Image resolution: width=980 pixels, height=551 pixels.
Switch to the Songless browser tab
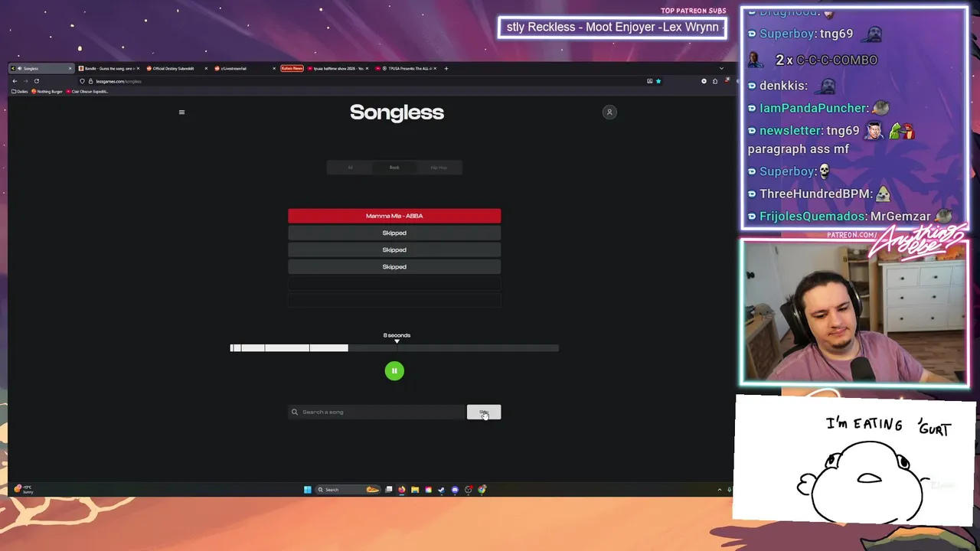[41, 68]
